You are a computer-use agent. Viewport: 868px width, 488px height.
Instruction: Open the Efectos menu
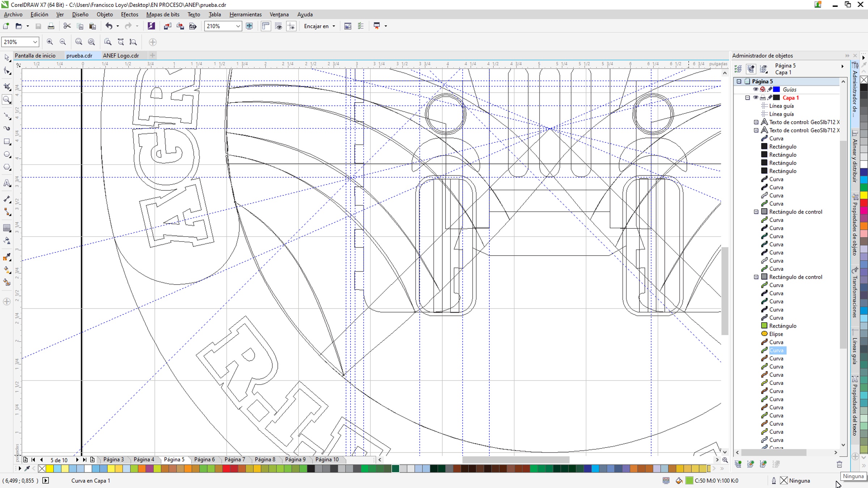(129, 14)
